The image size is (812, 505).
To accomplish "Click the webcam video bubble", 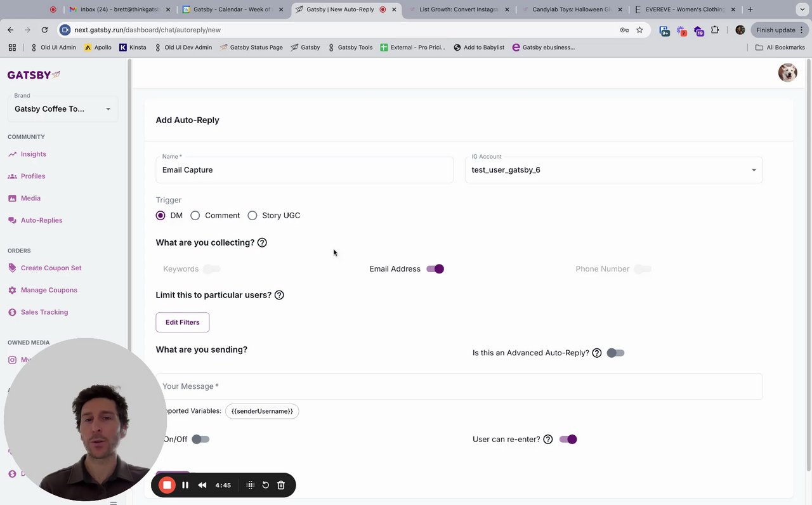I will pos(86,419).
